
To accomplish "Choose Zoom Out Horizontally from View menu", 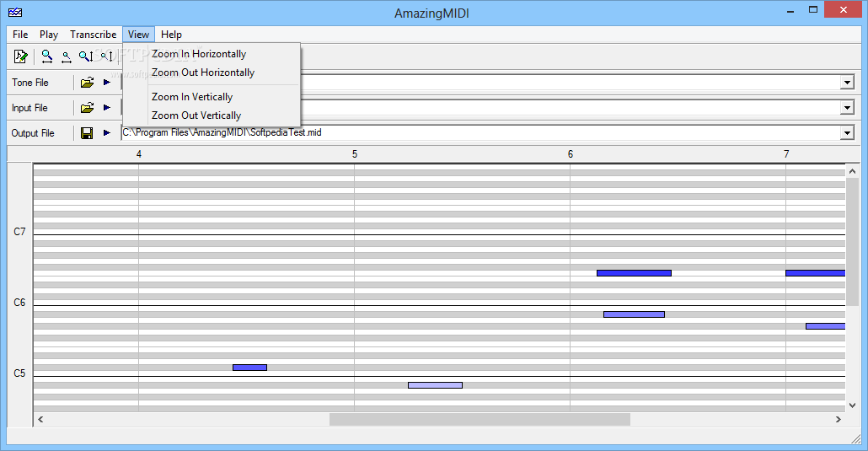I will pyautogui.click(x=212, y=72).
